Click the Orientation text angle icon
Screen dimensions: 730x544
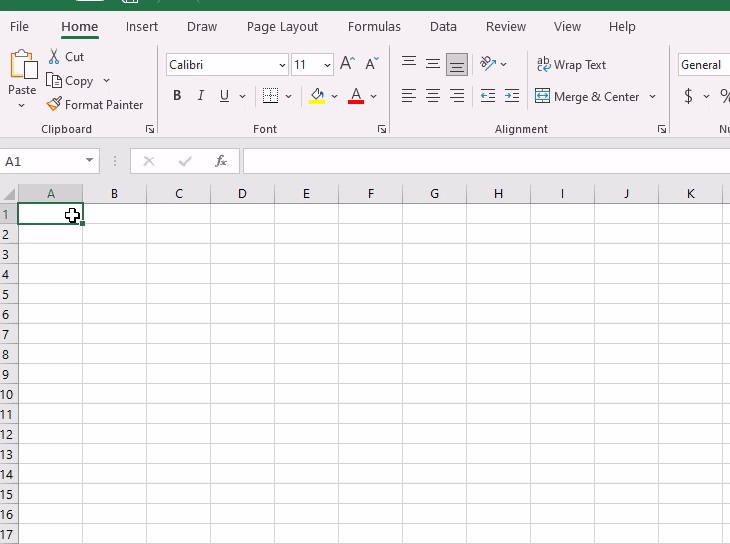(488, 63)
